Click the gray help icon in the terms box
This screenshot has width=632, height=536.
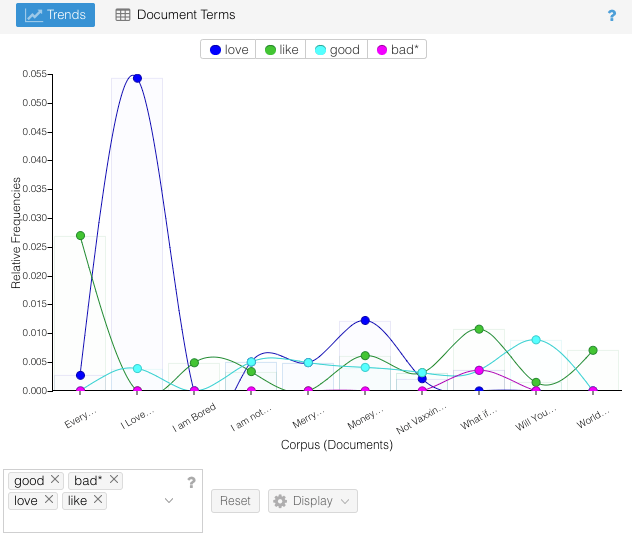(x=191, y=483)
